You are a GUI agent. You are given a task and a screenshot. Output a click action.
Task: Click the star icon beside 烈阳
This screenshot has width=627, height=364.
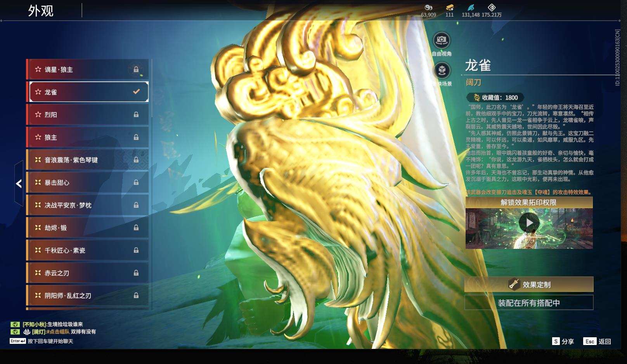(x=38, y=115)
